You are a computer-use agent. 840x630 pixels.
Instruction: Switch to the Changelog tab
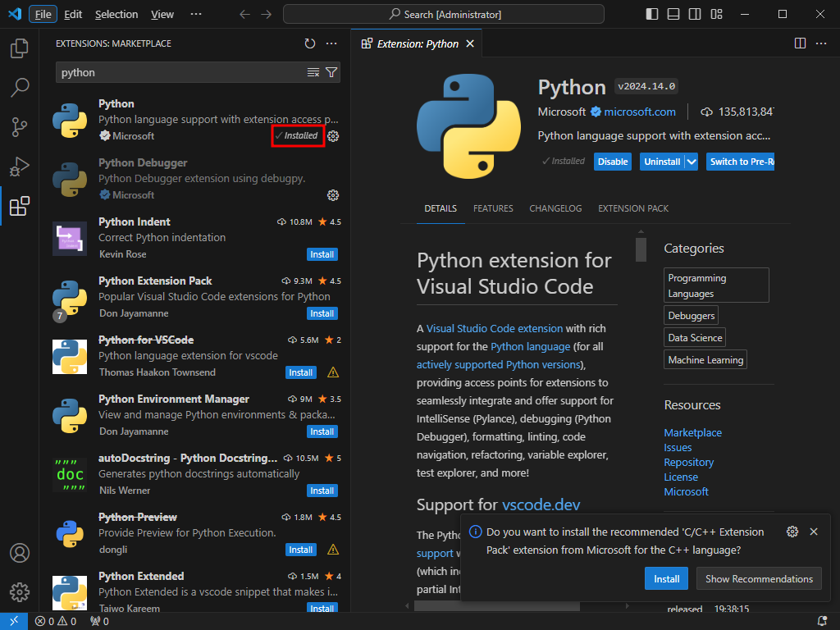pyautogui.click(x=555, y=208)
